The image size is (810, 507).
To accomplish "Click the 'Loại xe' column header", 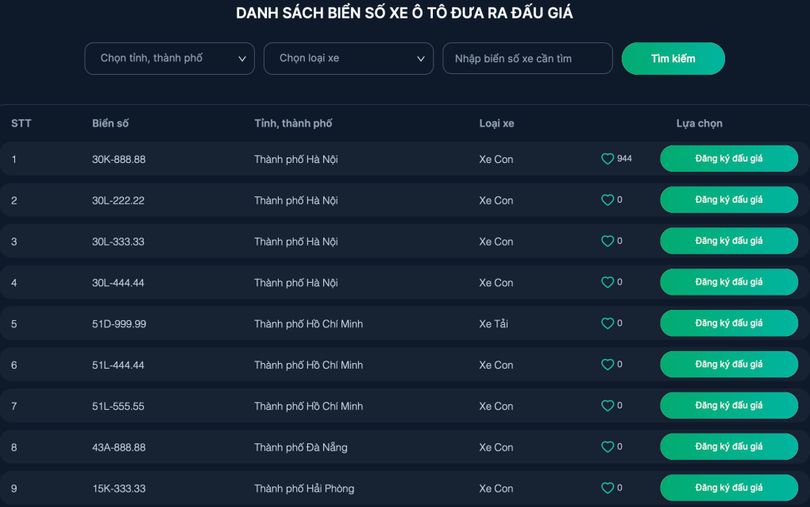I will pyautogui.click(x=496, y=123).
